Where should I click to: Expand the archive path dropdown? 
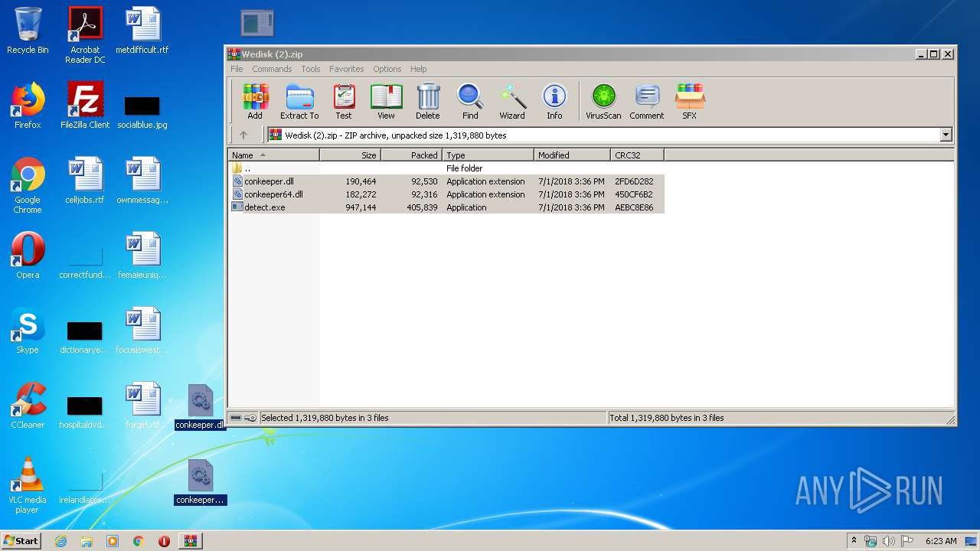tap(946, 135)
